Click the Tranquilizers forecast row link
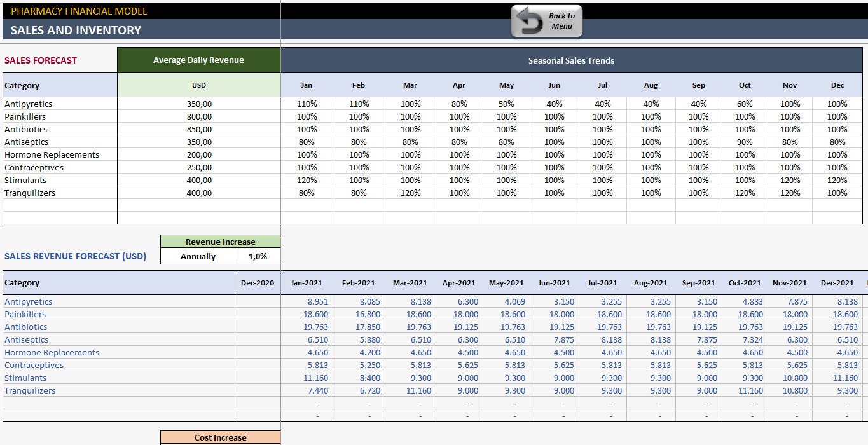Screen dimensions: 868x445 (28, 390)
